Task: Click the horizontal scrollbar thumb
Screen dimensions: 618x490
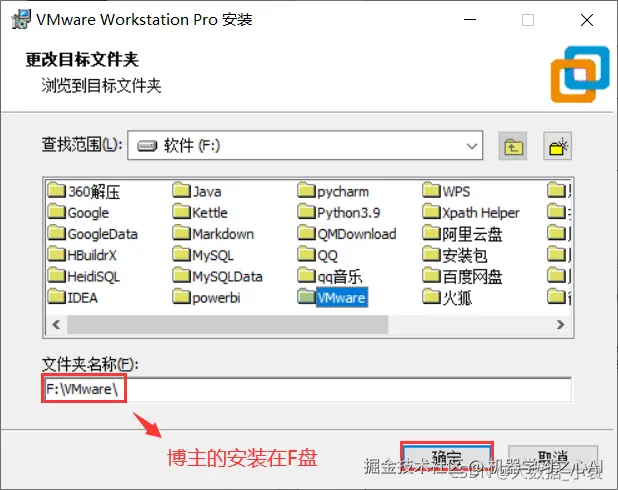Action: (227, 324)
